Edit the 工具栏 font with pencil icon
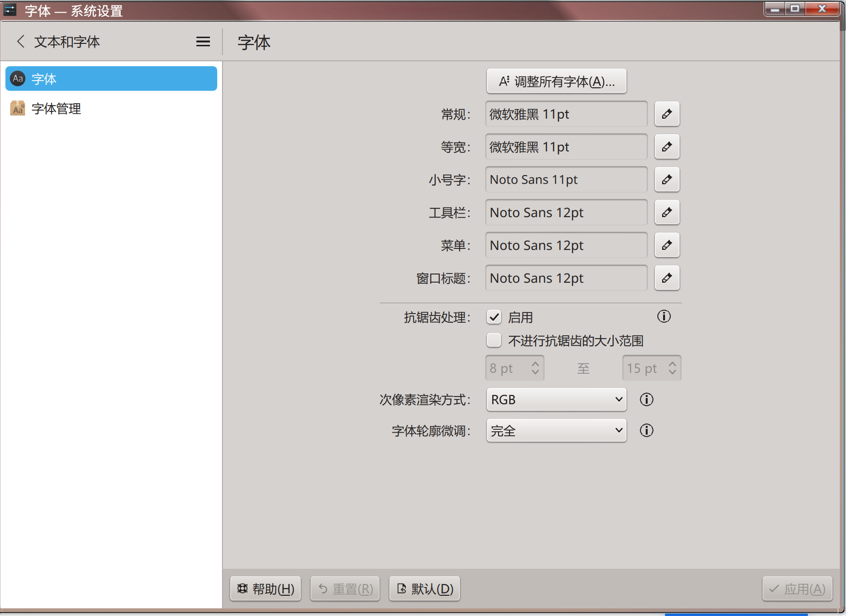Viewport: 846px width, 616px height. [x=667, y=212]
